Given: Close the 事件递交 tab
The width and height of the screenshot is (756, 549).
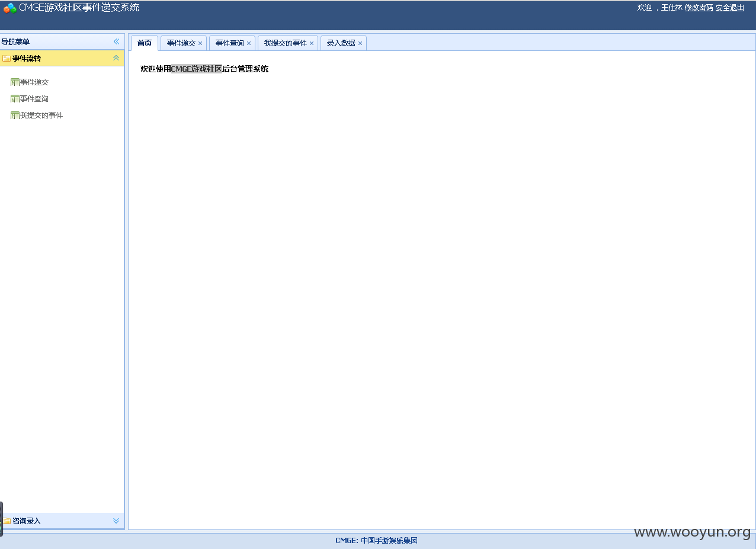Looking at the screenshot, I should pos(200,43).
